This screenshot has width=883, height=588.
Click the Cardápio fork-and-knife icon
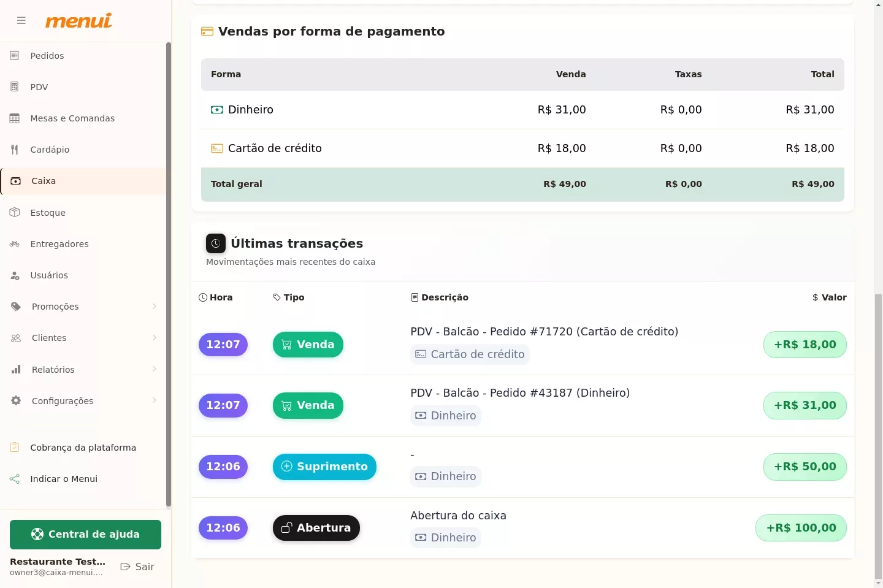pos(15,150)
